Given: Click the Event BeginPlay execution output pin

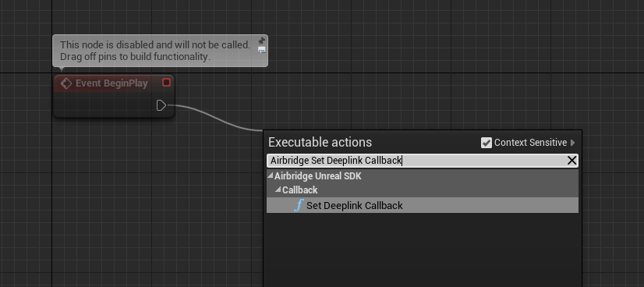Looking at the screenshot, I should pos(161,105).
